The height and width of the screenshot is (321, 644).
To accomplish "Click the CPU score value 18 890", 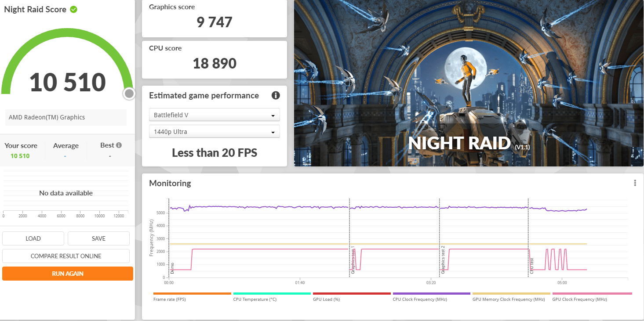I will (x=215, y=63).
